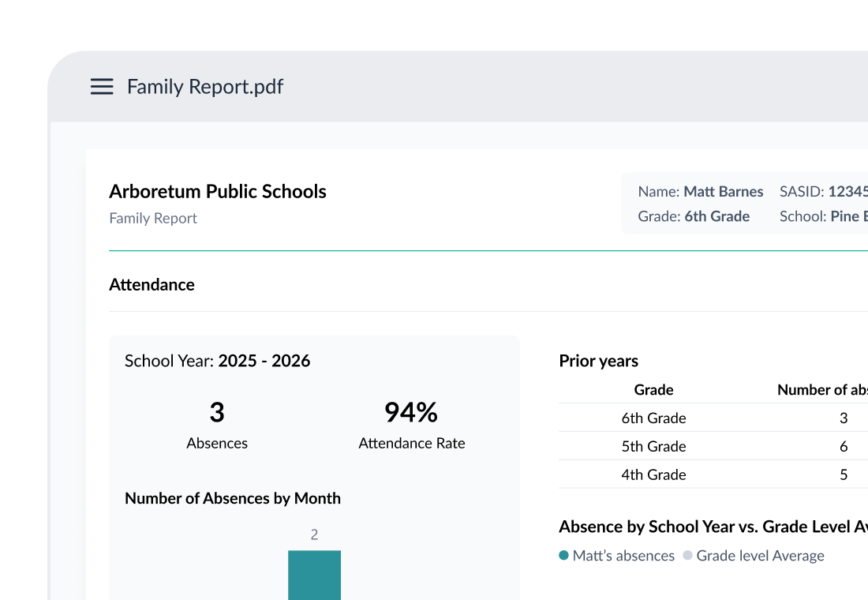
Task: Click the 3 Absences figure
Action: coord(217,412)
